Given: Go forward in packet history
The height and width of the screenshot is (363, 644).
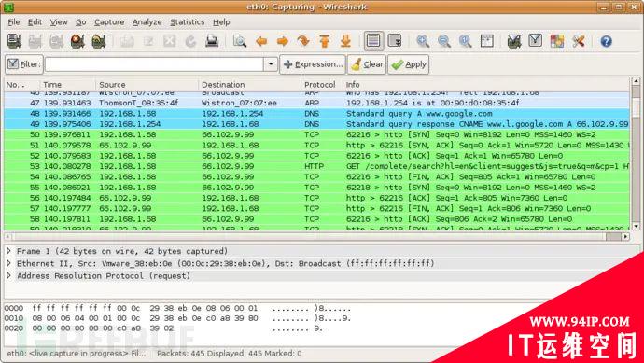Looking at the screenshot, I should click(x=283, y=41).
